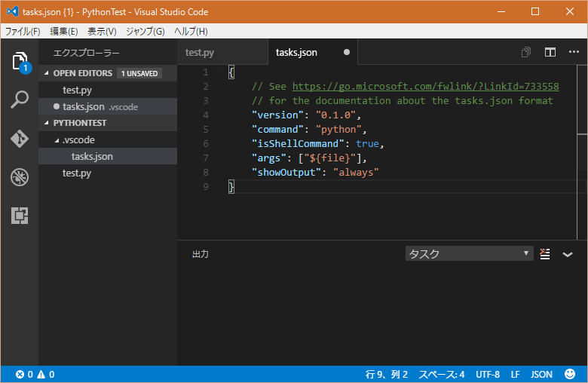The width and height of the screenshot is (588, 383).
Task: Change language mode via JSON status item
Action: coord(541,375)
